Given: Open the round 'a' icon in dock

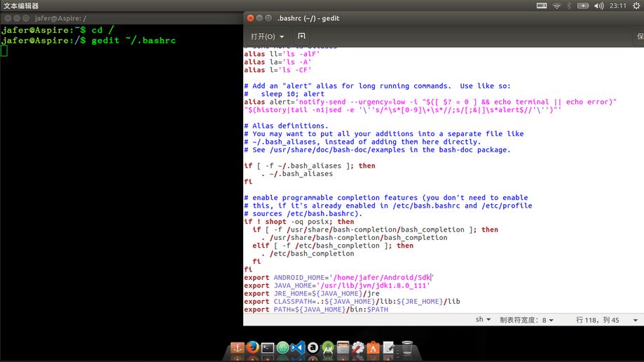Looking at the screenshot, I should coord(313,348).
